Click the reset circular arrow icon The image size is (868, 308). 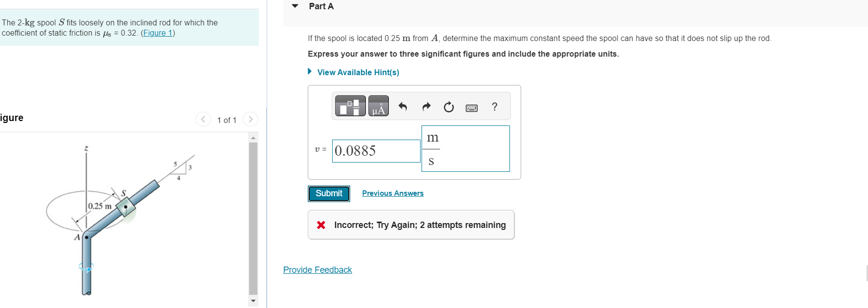pyautogui.click(x=448, y=107)
